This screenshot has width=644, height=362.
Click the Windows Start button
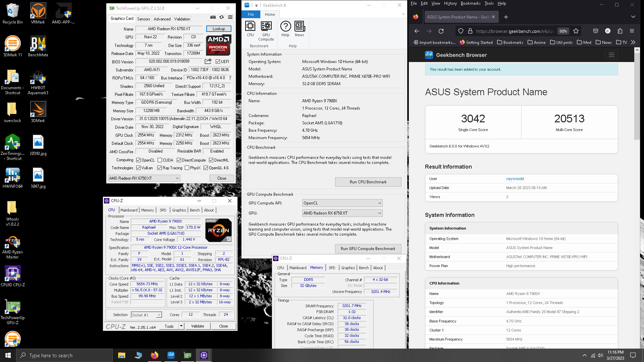pyautogui.click(x=8, y=355)
